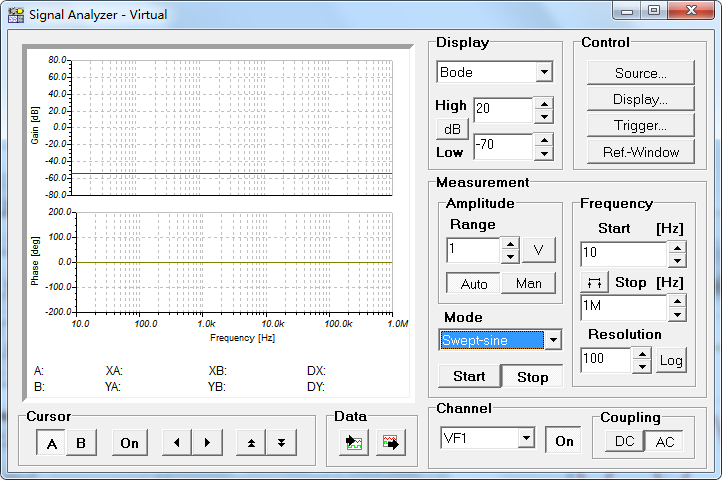The height and width of the screenshot is (480, 722).
Task: Click the frequency span icon next to Stop
Action: 594,282
